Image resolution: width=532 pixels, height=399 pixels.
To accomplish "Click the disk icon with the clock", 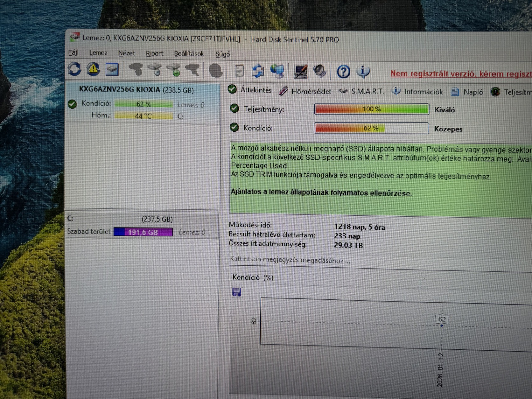I will [155, 70].
